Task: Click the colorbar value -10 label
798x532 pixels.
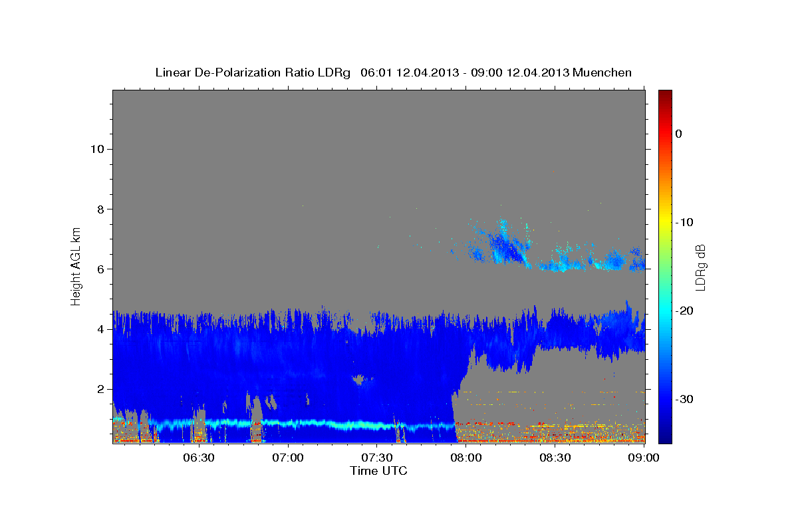Action: coord(686,222)
